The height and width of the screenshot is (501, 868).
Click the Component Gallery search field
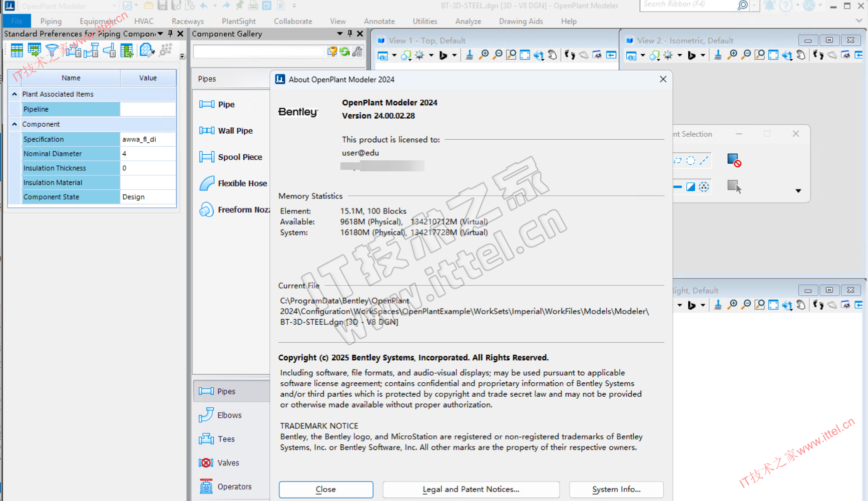(259, 52)
